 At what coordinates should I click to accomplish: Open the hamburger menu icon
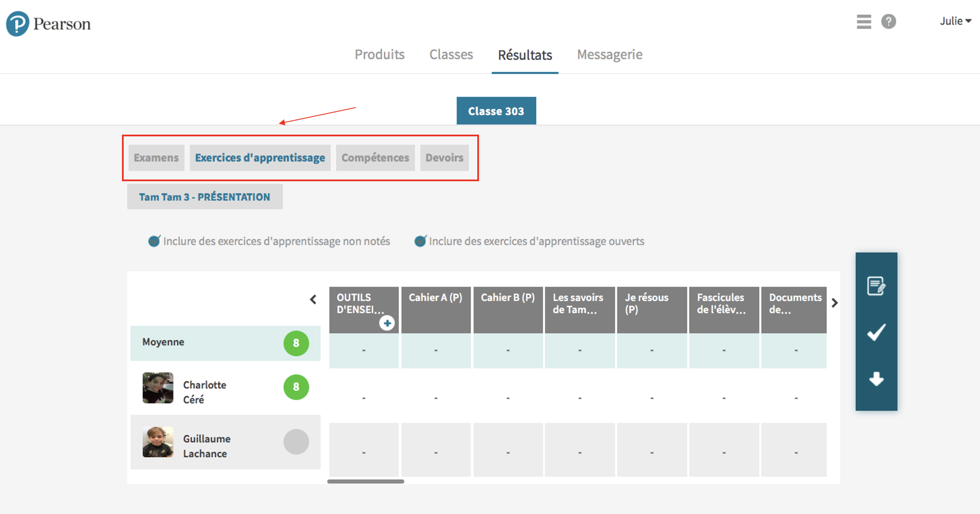point(864,22)
